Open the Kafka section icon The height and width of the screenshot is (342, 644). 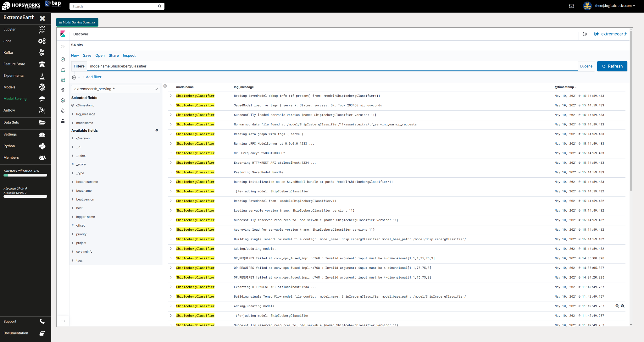[42, 52]
